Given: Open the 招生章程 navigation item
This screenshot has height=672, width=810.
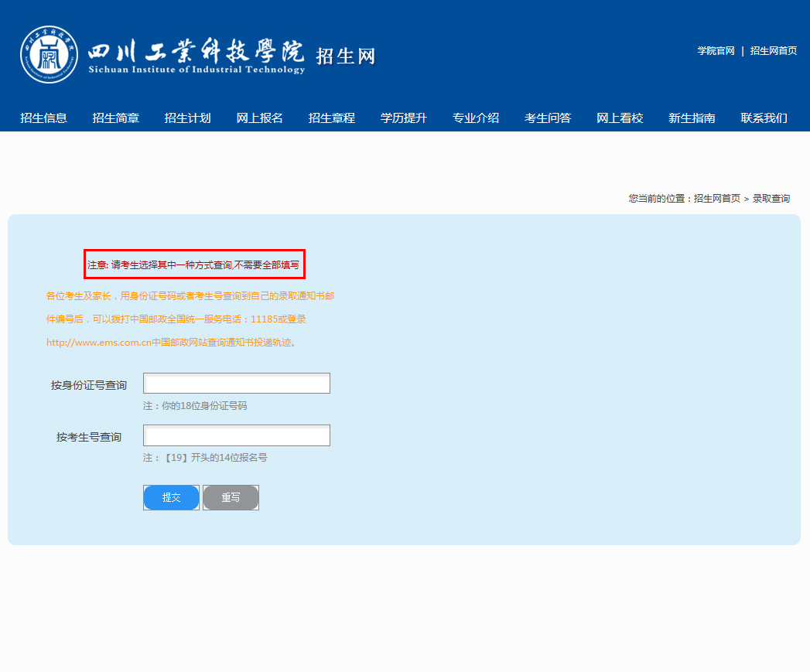Looking at the screenshot, I should pos(331,118).
